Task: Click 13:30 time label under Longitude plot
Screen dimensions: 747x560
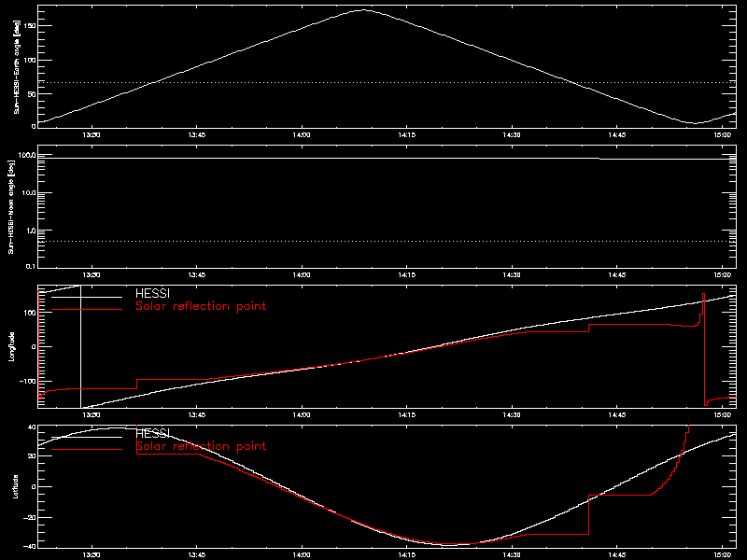Action: click(x=91, y=414)
